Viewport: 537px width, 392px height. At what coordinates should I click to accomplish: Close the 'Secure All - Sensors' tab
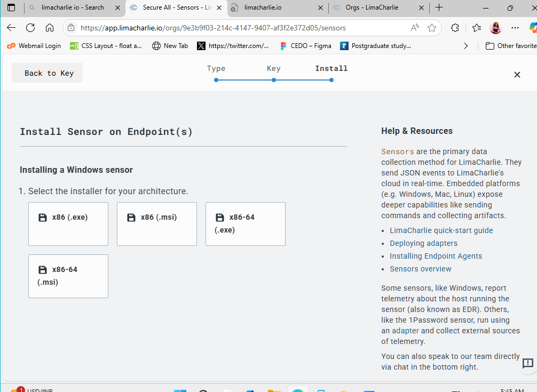219,7
